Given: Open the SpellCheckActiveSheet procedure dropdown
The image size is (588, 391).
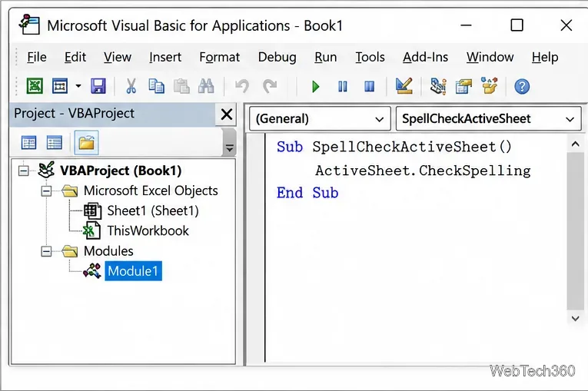Looking at the screenshot, I should pos(488,119).
